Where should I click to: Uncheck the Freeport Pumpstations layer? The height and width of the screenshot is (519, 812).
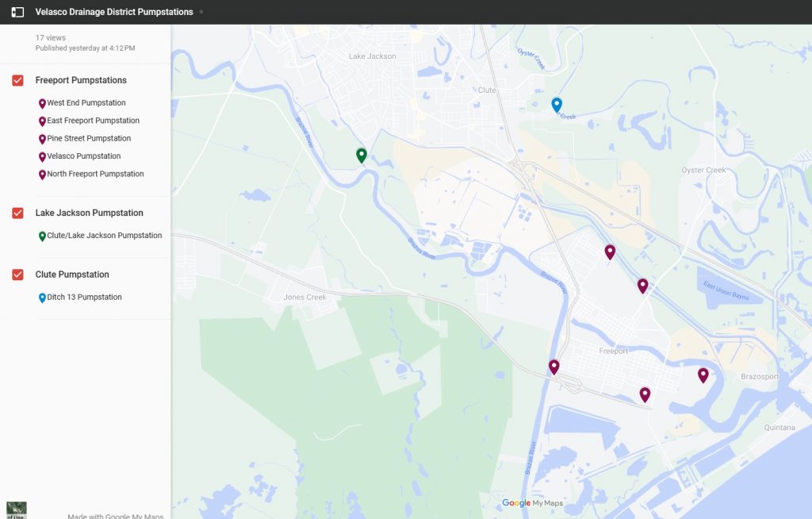[17, 80]
